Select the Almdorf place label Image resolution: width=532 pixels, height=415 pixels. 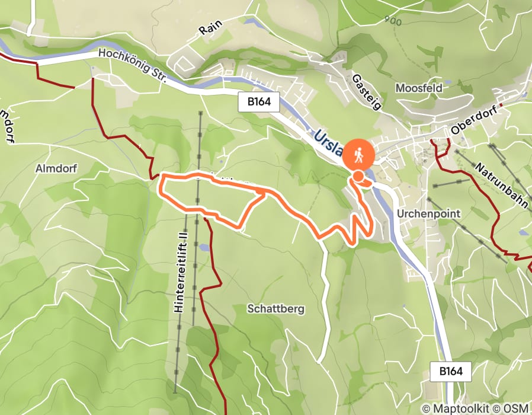click(x=56, y=168)
